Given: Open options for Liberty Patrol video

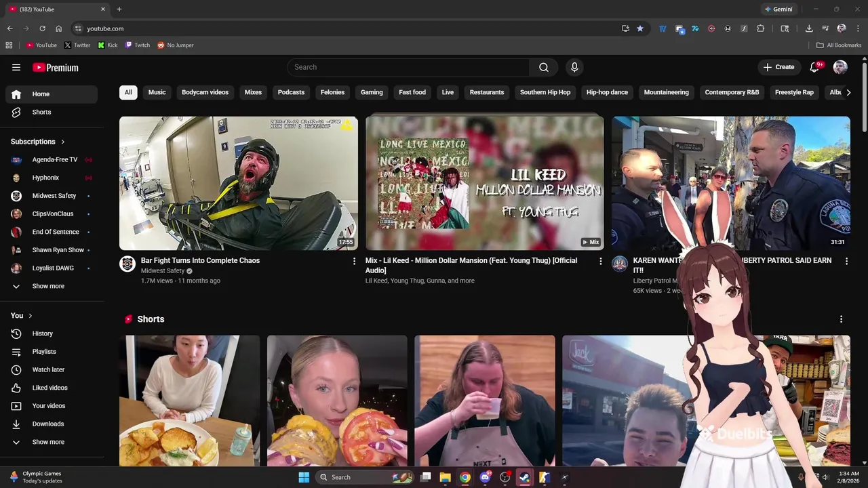Looking at the screenshot, I should (x=846, y=261).
